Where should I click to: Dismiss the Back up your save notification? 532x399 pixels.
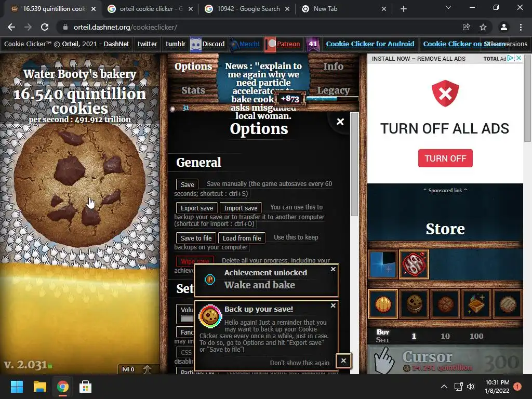tap(333, 305)
